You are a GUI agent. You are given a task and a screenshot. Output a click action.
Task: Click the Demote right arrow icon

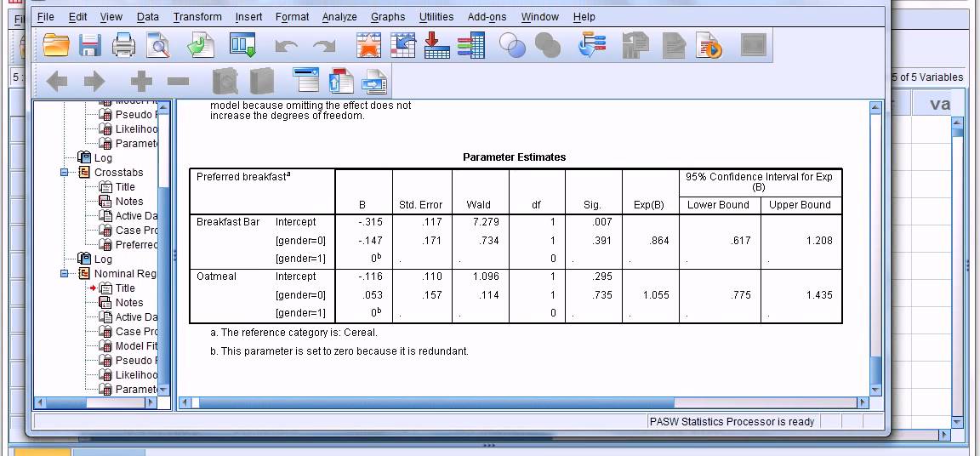94,81
